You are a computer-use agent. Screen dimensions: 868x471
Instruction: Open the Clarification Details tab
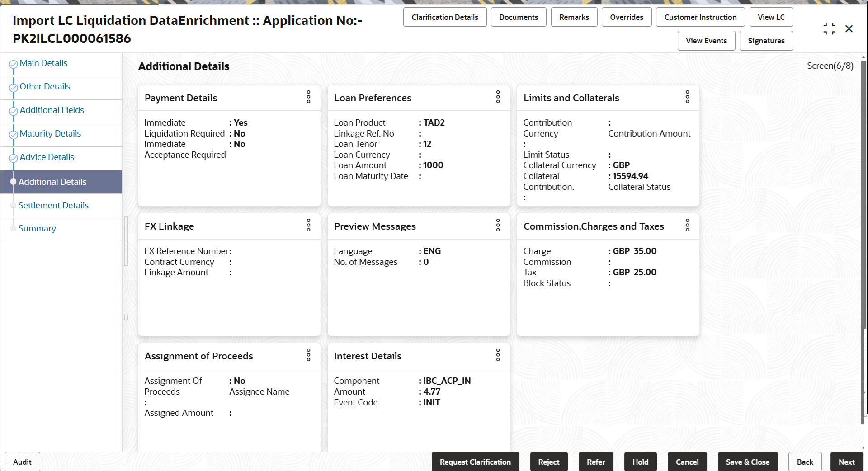pyautogui.click(x=445, y=17)
